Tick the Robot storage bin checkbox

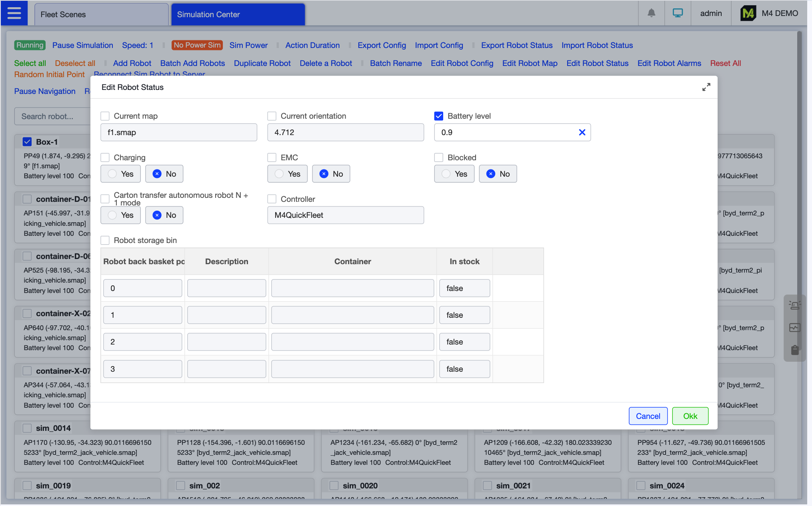[105, 240]
